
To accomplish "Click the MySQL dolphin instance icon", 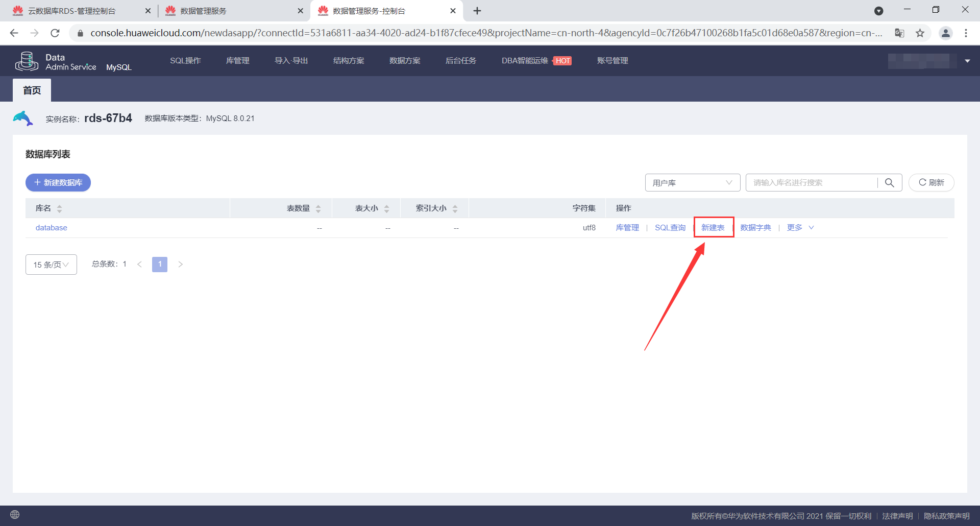I will [23, 118].
